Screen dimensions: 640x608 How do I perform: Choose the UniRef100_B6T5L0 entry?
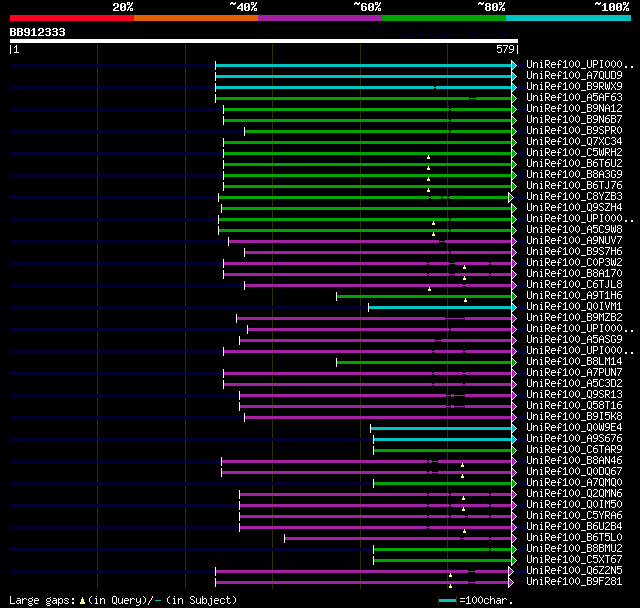(x=574, y=538)
